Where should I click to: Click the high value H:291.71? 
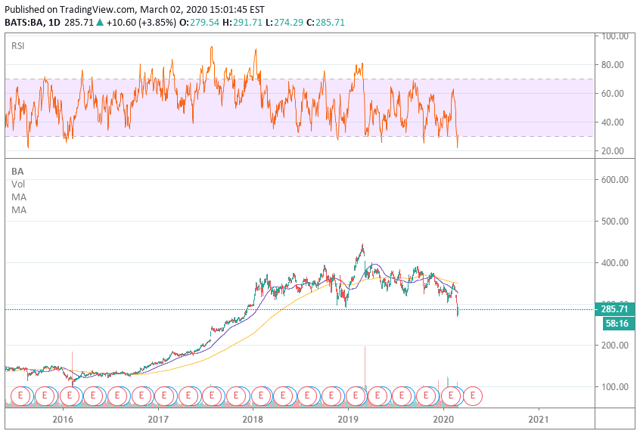[x=242, y=22]
